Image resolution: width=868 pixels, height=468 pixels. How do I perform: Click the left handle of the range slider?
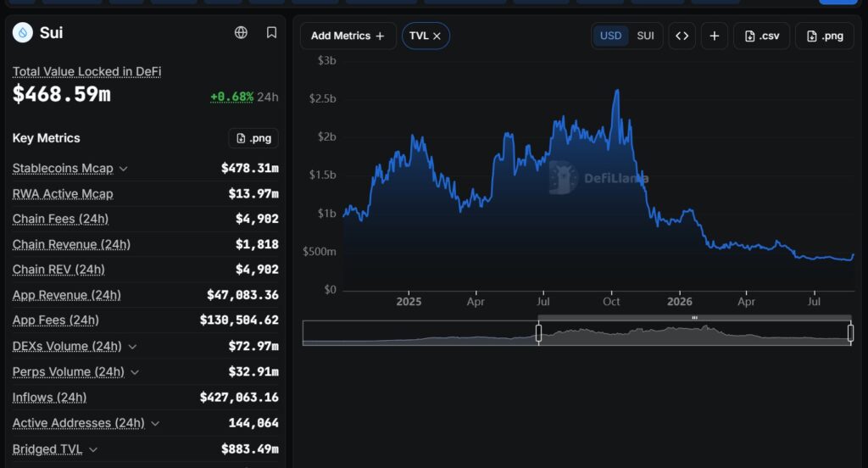tap(538, 333)
